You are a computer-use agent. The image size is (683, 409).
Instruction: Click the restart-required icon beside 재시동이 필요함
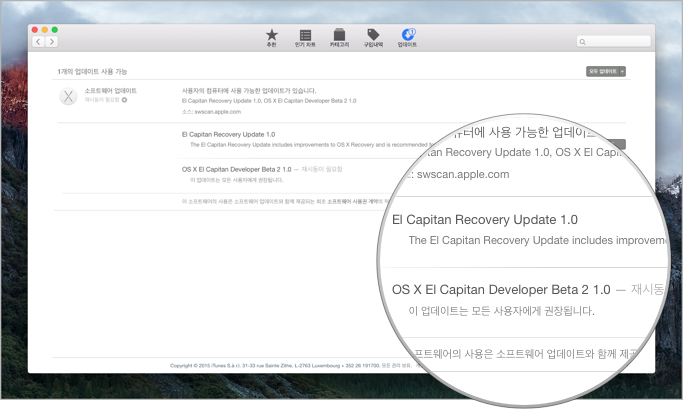tap(125, 100)
